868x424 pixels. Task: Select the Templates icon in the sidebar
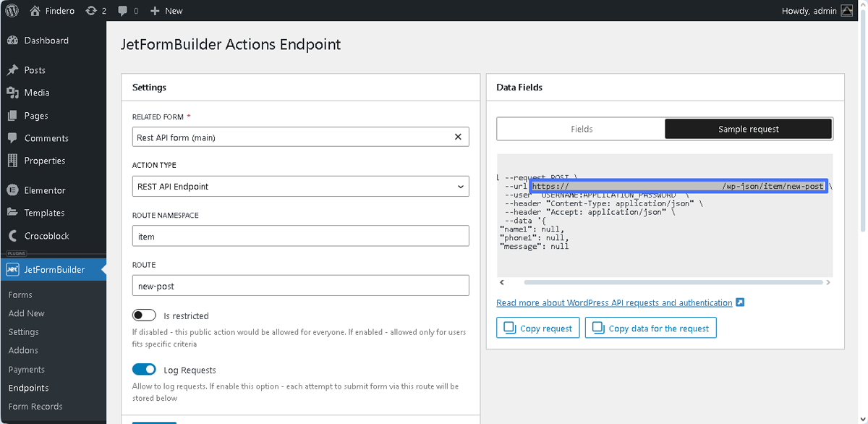click(13, 212)
